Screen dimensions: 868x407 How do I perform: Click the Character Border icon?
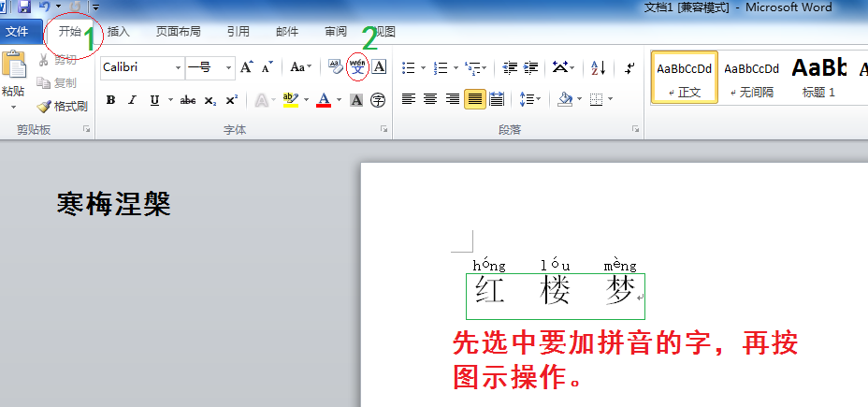point(379,67)
